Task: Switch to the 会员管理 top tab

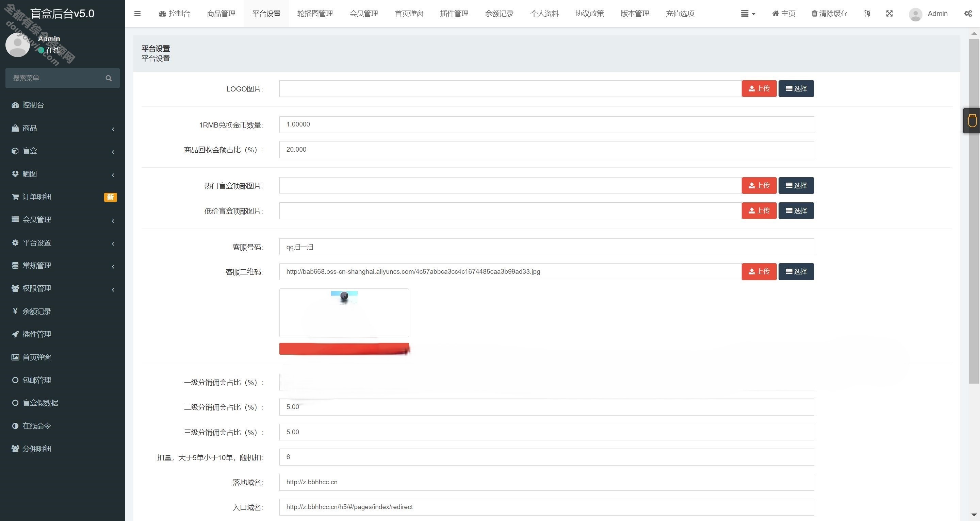Action: [364, 14]
